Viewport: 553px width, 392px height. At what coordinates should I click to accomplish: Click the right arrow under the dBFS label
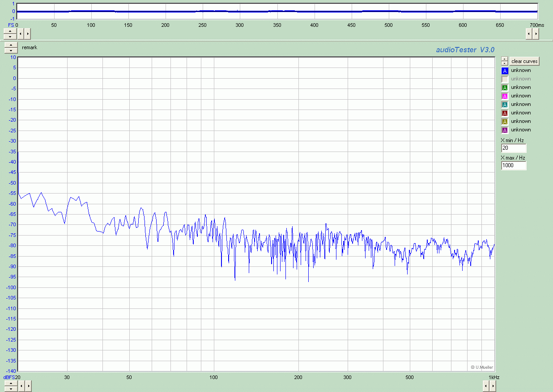27,385
